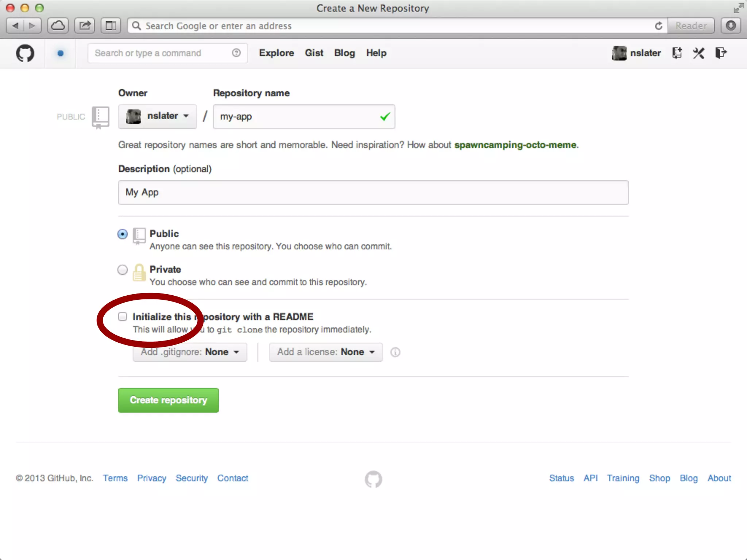Select the Public repository radio button

coord(123,234)
